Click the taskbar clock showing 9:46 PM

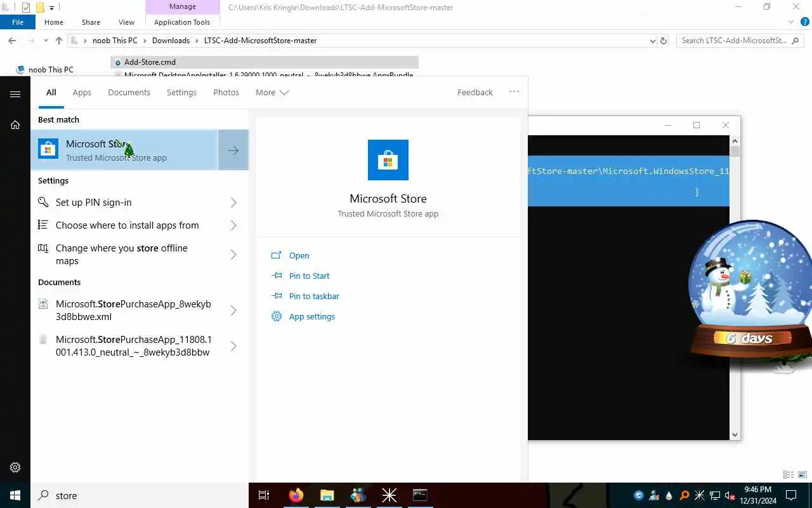pyautogui.click(x=757, y=495)
